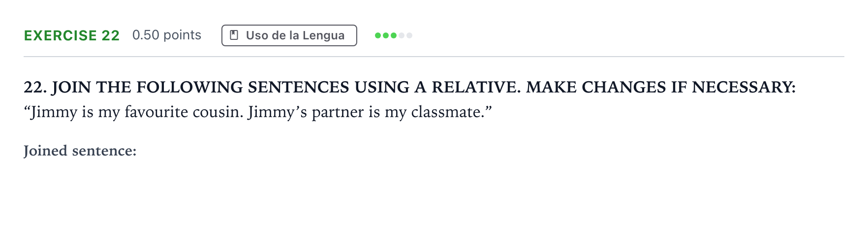
Task: Select the leftmost green difficulty dot
Action: 378,35
